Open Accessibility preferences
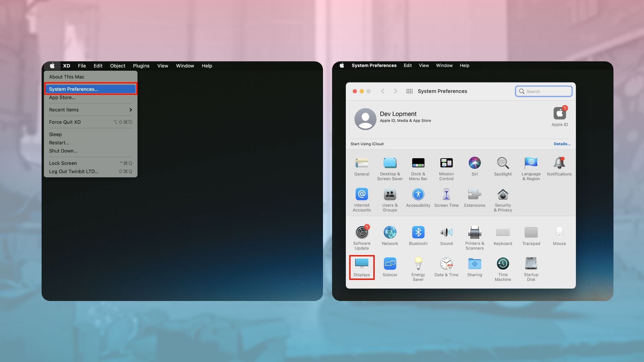This screenshot has height=362, width=644. click(x=418, y=198)
